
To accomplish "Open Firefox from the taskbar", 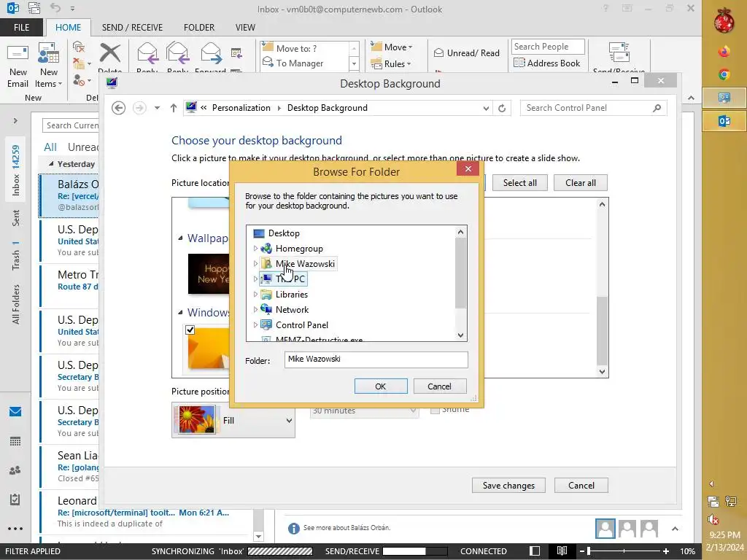I will (x=724, y=52).
